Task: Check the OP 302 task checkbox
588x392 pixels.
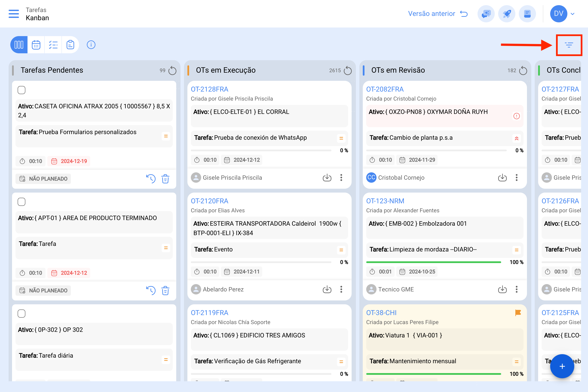Action: pyautogui.click(x=21, y=314)
